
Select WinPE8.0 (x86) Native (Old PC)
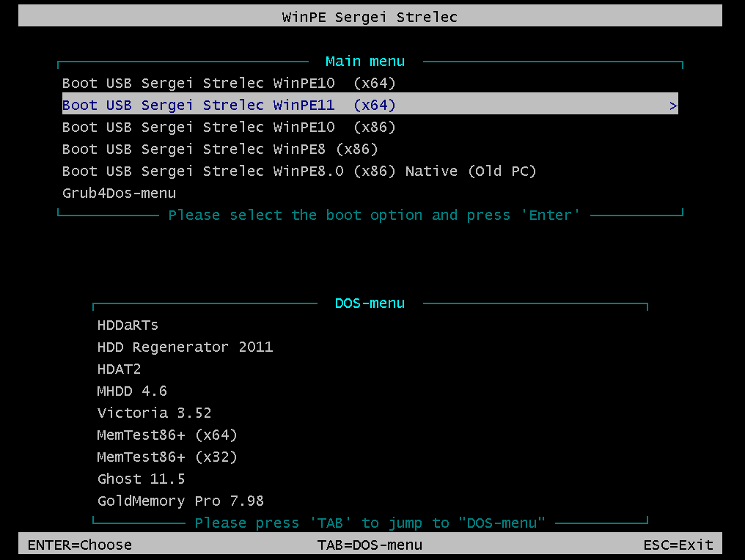point(299,172)
